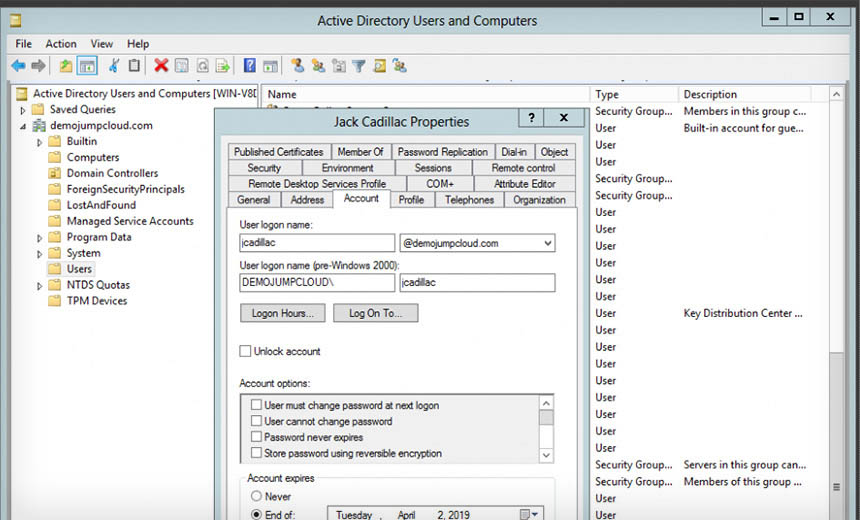Screen dimensions: 860x520
Task: Click the Create New User icon
Action: coord(298,66)
